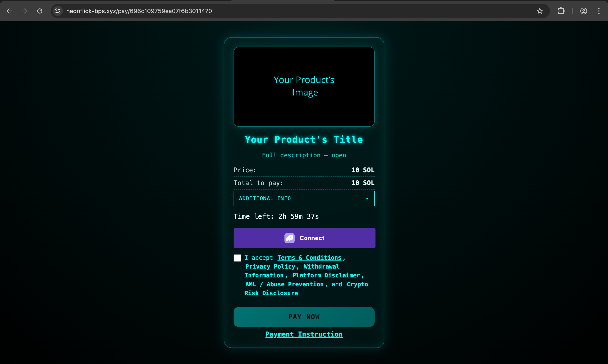608x364 pixels.
Task: Open the AML / Abuse Prevention page
Action: pyautogui.click(x=284, y=284)
